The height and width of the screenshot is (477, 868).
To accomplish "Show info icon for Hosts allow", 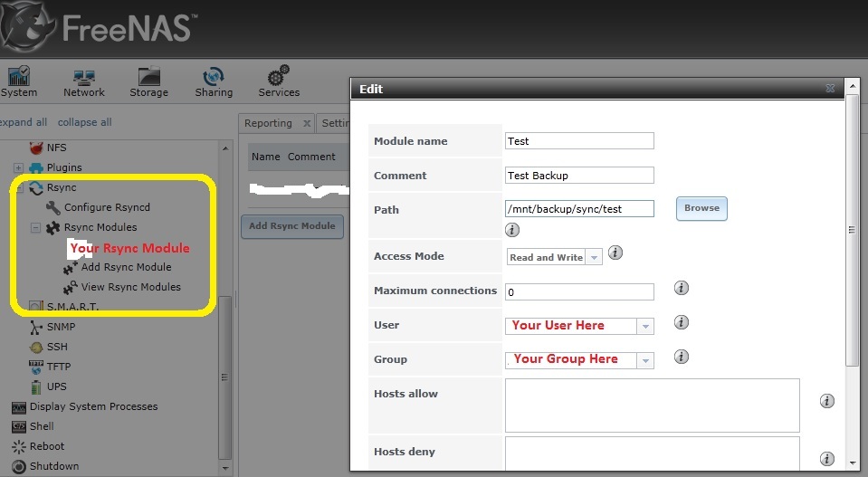I will (x=827, y=401).
